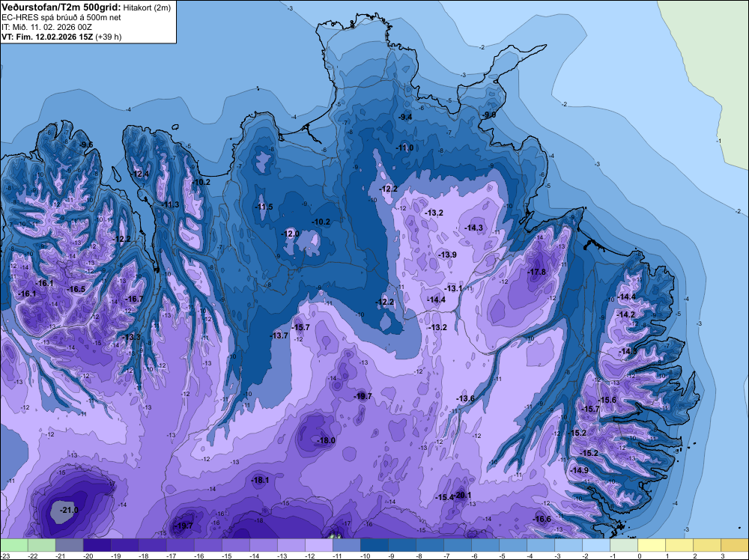Click the -9.4 temperature label
The height and width of the screenshot is (560, 749).
coord(405,117)
